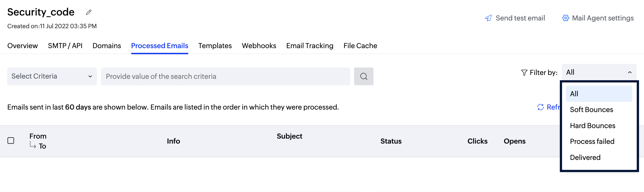Click the paper plane send icon
Viewport: 644px width, 192px height.
[x=488, y=18]
